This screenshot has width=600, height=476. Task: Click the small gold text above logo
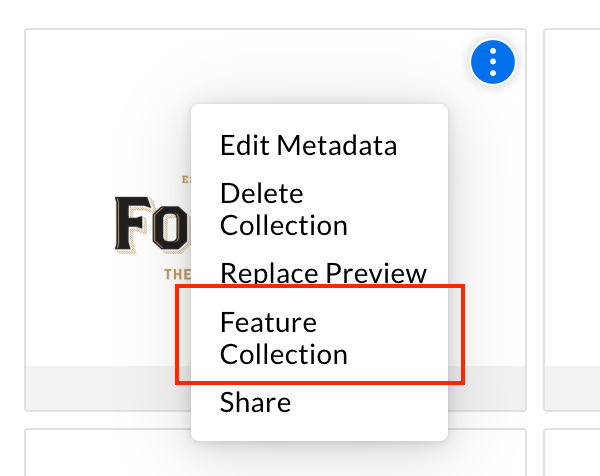click(185, 181)
